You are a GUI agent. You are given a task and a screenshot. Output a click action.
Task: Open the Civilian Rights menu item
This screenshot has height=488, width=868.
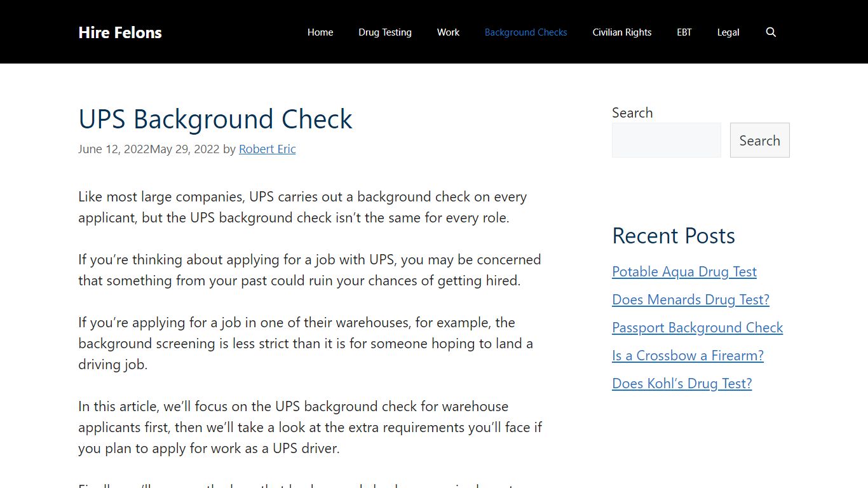click(x=622, y=32)
